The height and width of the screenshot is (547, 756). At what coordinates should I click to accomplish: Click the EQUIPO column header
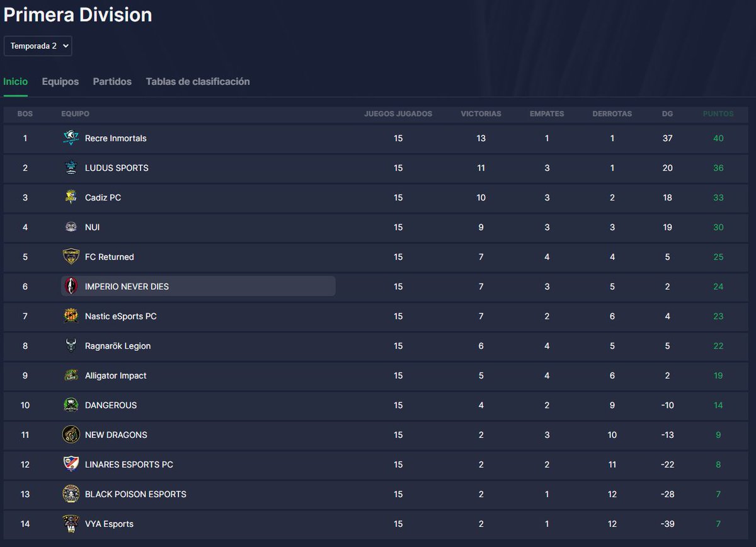click(x=75, y=114)
